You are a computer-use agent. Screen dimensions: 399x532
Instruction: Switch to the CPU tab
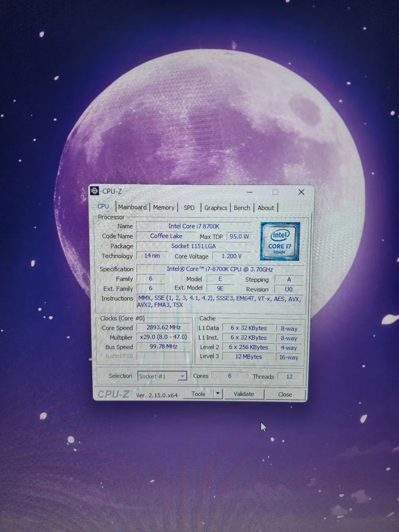point(103,206)
